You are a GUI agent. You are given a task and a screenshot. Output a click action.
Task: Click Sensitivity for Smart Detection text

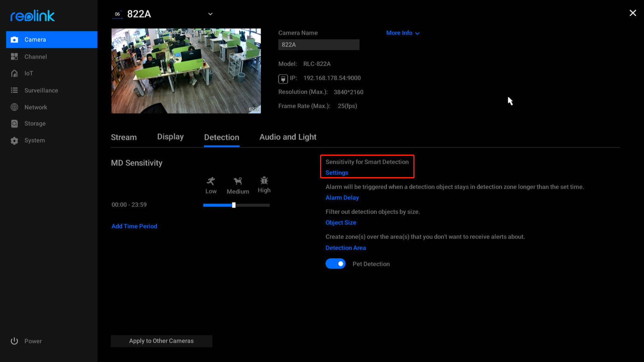click(x=367, y=162)
